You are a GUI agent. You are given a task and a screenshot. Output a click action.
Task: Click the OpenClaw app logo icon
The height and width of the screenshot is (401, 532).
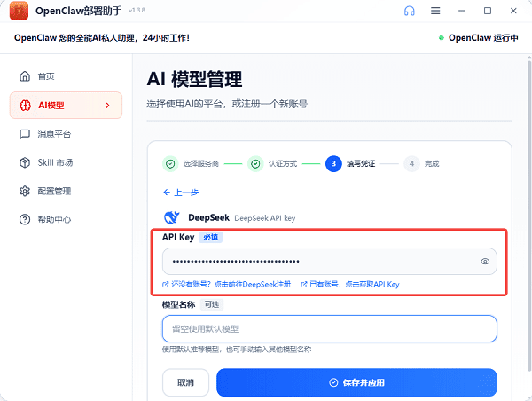point(19,11)
